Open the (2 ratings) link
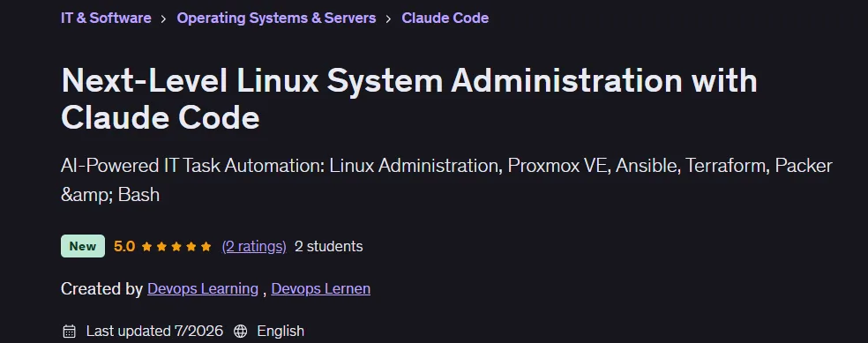This screenshot has width=868, height=343. click(254, 246)
